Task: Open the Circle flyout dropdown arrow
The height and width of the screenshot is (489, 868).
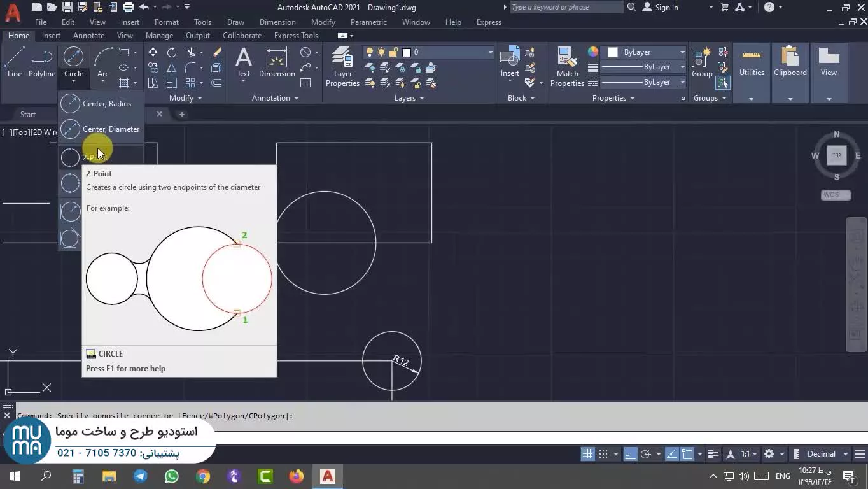Action: point(74,82)
